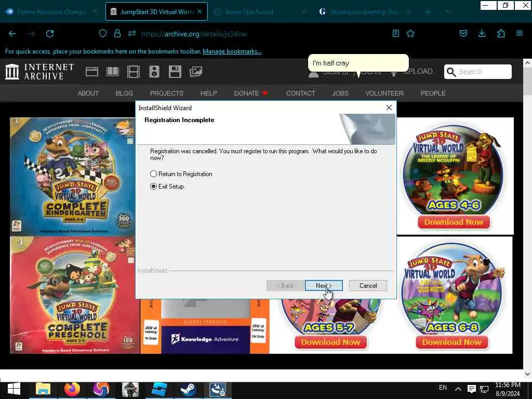532x399 pixels.
Task: Click Cancel in InstallShield Wizard
Action: tap(368, 286)
